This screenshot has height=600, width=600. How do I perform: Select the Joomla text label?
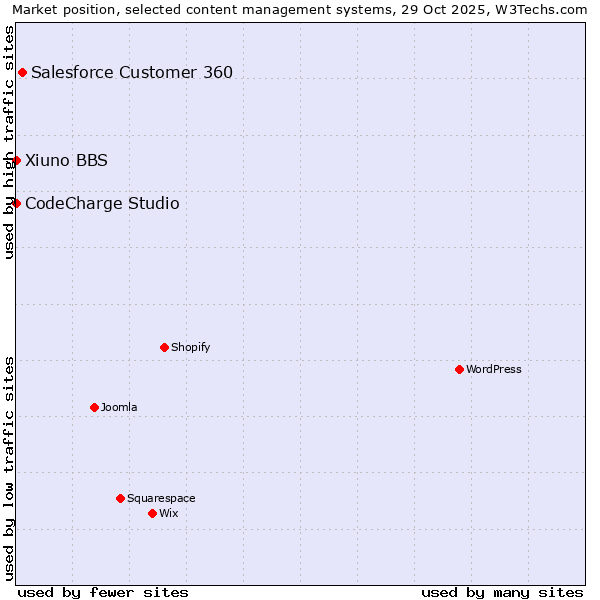[119, 407]
